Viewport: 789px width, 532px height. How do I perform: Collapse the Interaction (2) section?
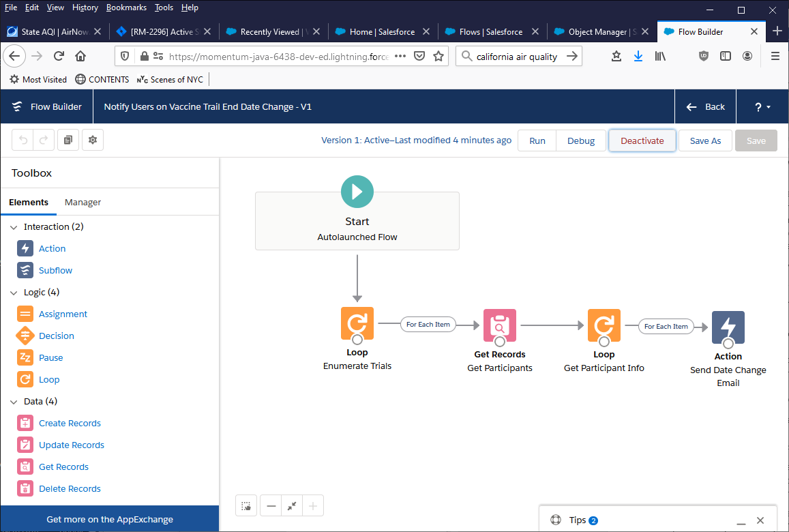point(14,227)
